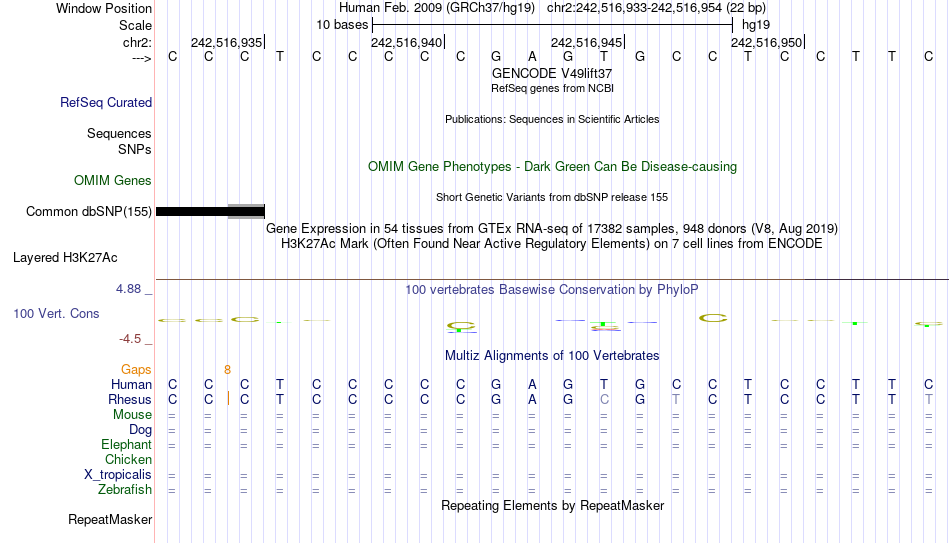This screenshot has width=950, height=543.
Task: Select the Human alignment row label
Action: [131, 385]
